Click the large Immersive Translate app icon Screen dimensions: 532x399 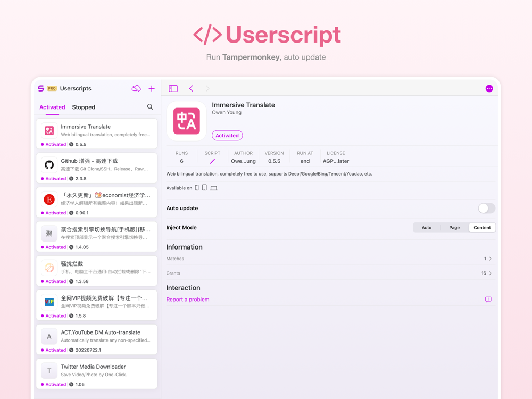[x=186, y=121]
